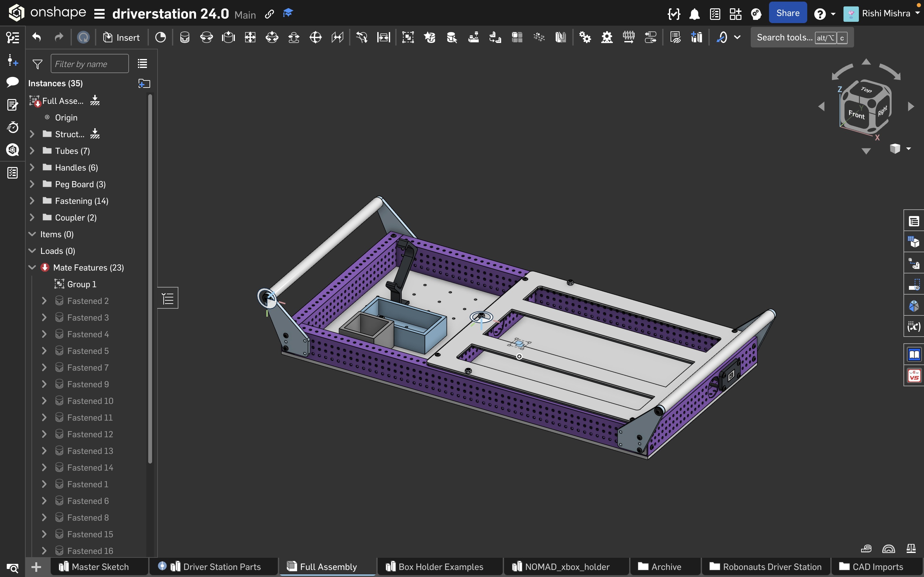This screenshot has width=924, height=577.
Task: Click the Gear relation tool
Action: pos(585,38)
